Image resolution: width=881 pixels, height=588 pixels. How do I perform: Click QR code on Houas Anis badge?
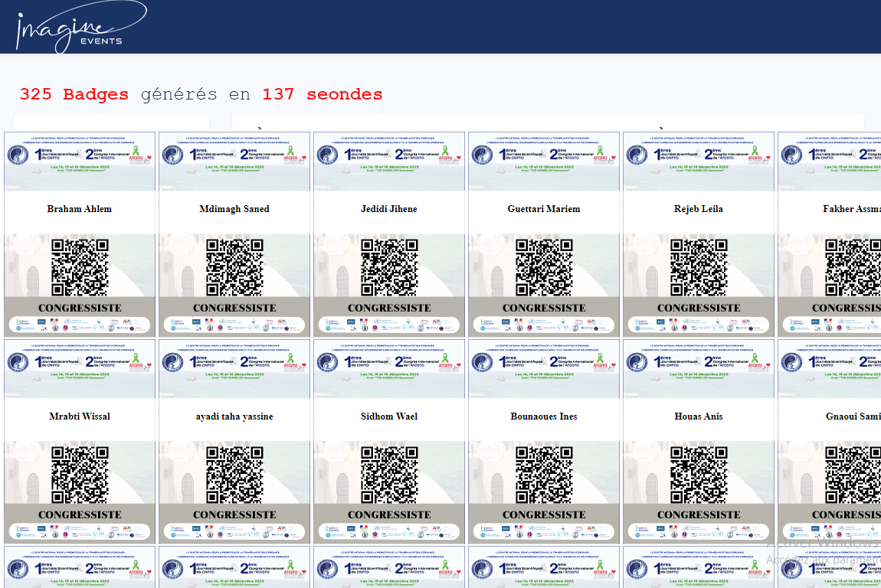coord(699,475)
